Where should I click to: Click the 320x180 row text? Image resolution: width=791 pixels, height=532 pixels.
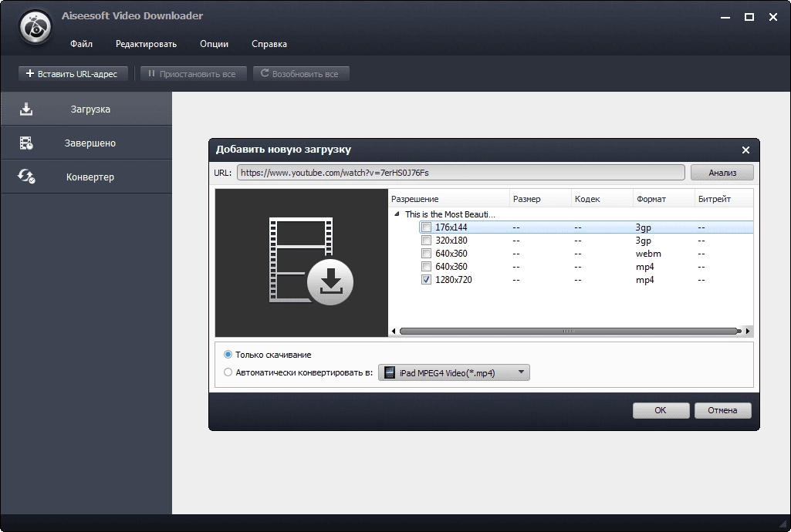pos(451,241)
